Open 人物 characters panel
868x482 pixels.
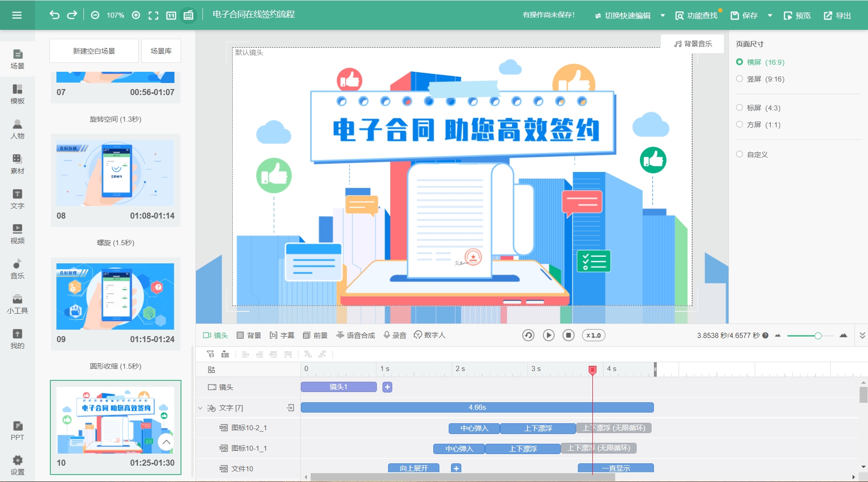tap(17, 129)
